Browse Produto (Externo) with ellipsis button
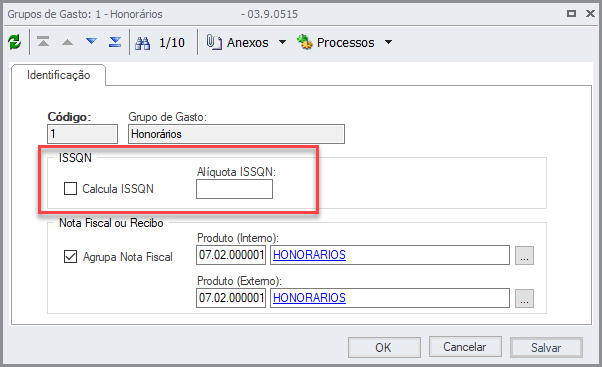 coord(524,298)
